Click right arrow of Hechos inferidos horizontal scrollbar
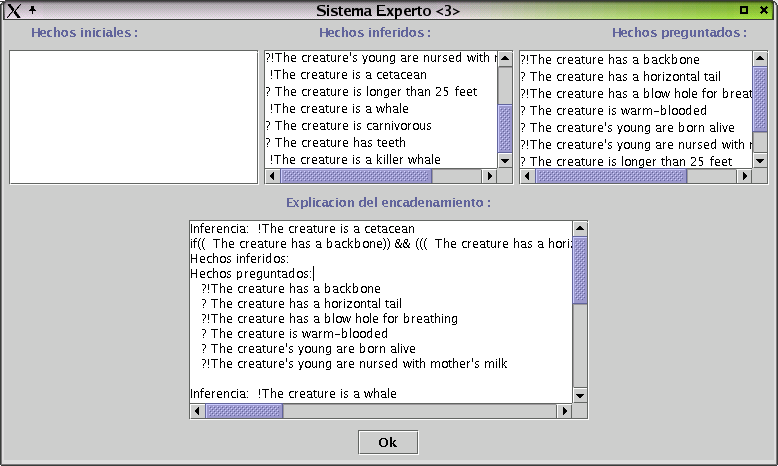 coord(489,176)
